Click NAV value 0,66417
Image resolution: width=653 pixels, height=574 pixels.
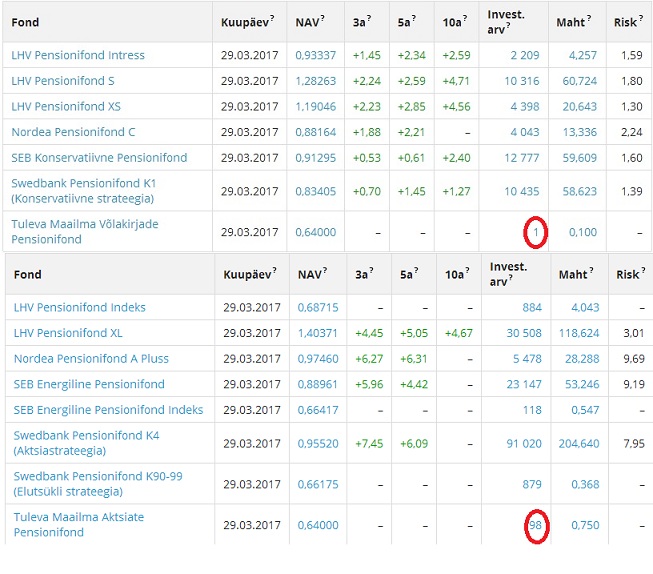click(x=318, y=410)
